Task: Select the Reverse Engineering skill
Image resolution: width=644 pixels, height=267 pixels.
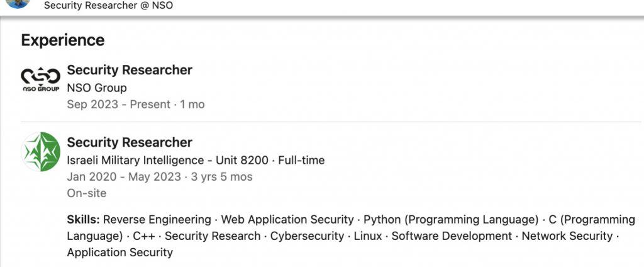Action: coord(157,220)
